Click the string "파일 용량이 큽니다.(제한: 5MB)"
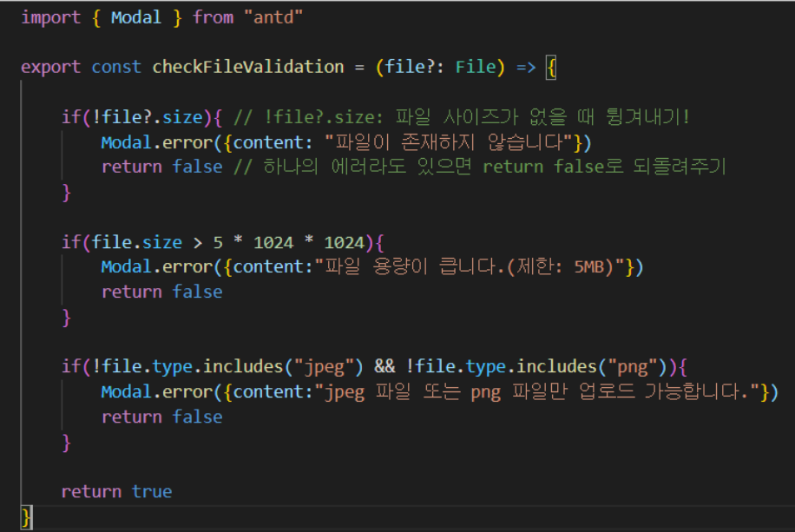The height and width of the screenshot is (532, 795). click(x=470, y=266)
